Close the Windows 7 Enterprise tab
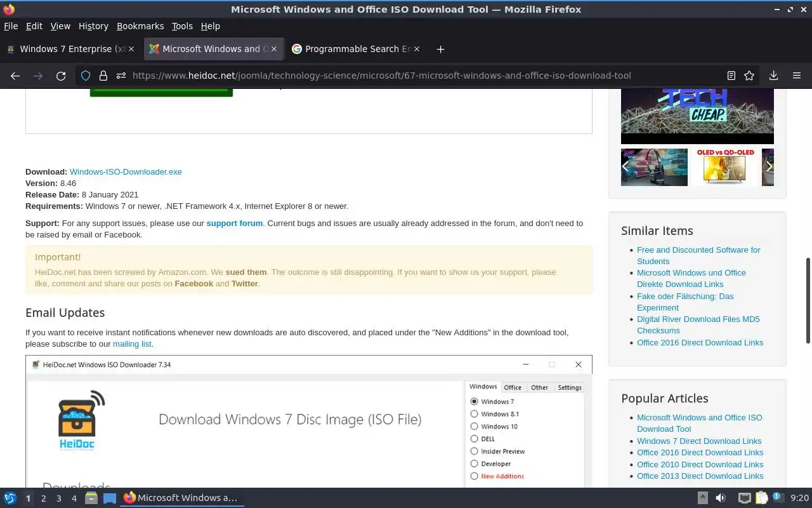This screenshot has height=508, width=812. [x=131, y=49]
